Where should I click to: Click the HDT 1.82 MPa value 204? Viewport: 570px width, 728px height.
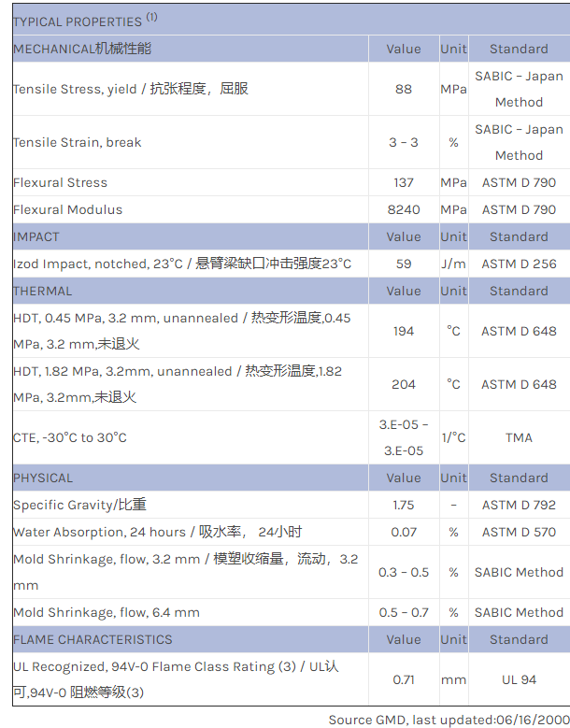pos(404,384)
